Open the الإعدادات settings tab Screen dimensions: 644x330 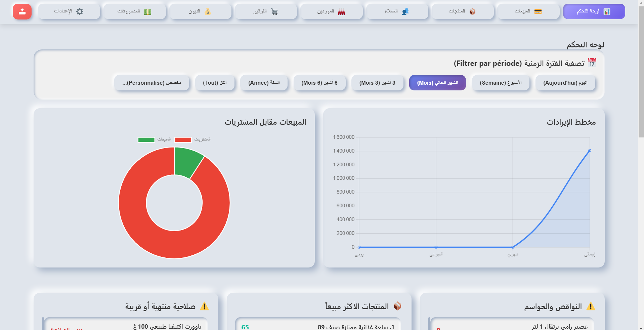coord(69,11)
